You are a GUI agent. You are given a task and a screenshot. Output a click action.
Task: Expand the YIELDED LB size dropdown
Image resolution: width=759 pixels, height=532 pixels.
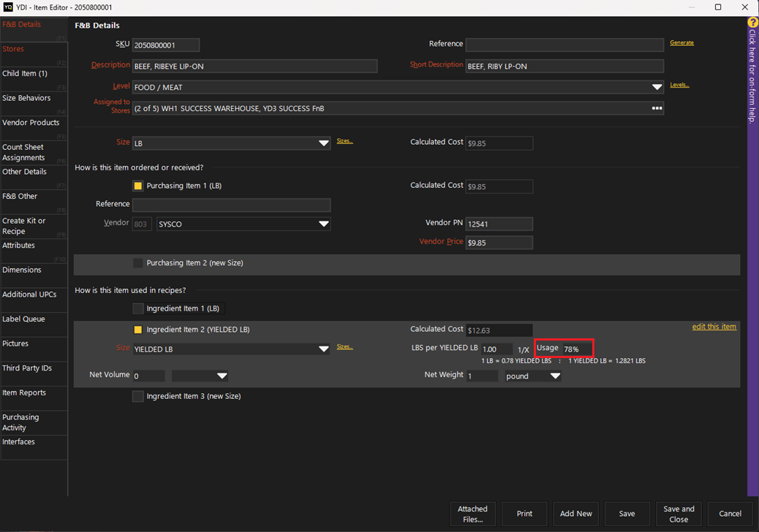(324, 349)
